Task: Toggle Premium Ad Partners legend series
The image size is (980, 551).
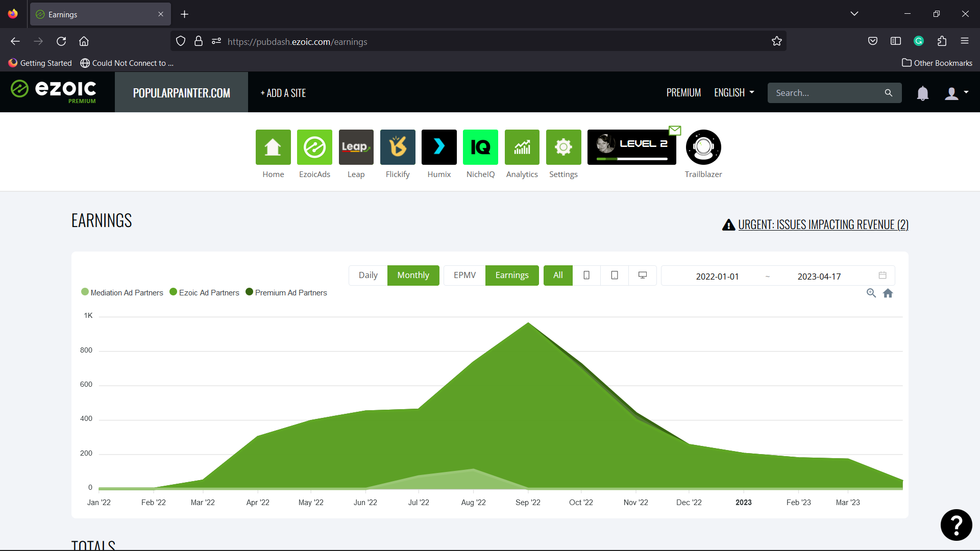Action: pos(286,292)
